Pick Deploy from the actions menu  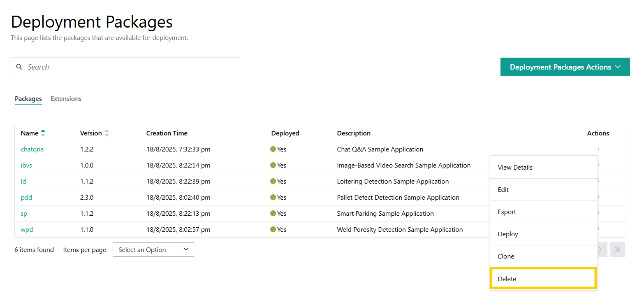coord(508,234)
